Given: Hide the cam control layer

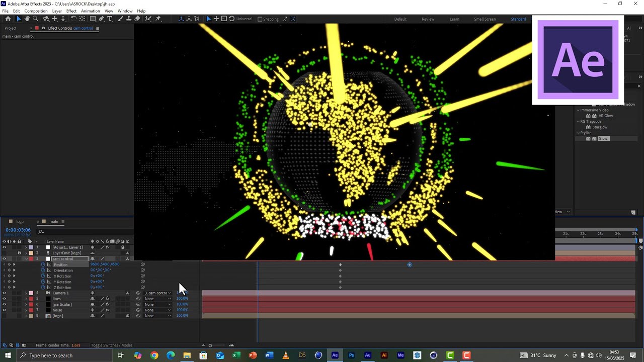Looking at the screenshot, I should tap(5, 258).
